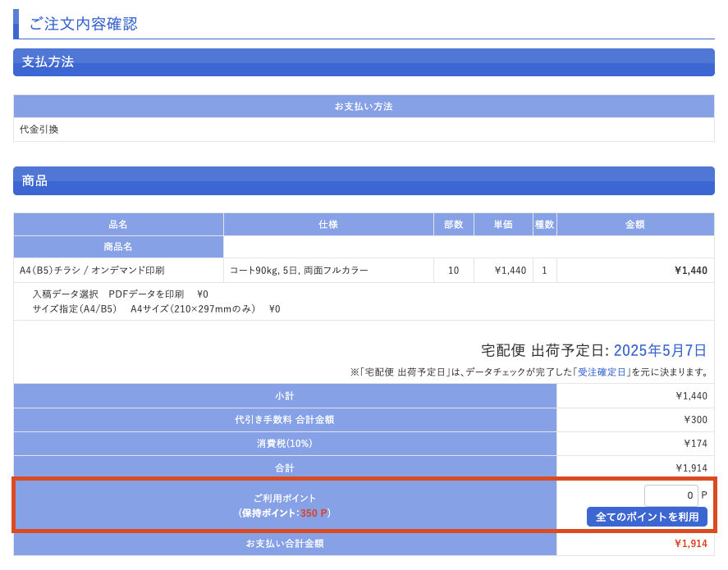728x570 pixels.
Task: Click the 単価 column header
Action: pyautogui.click(x=503, y=225)
